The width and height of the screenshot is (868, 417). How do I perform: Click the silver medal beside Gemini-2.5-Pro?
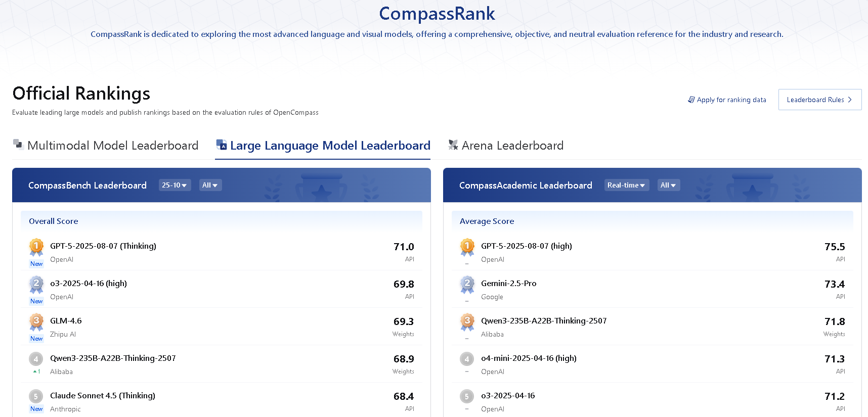(x=467, y=285)
